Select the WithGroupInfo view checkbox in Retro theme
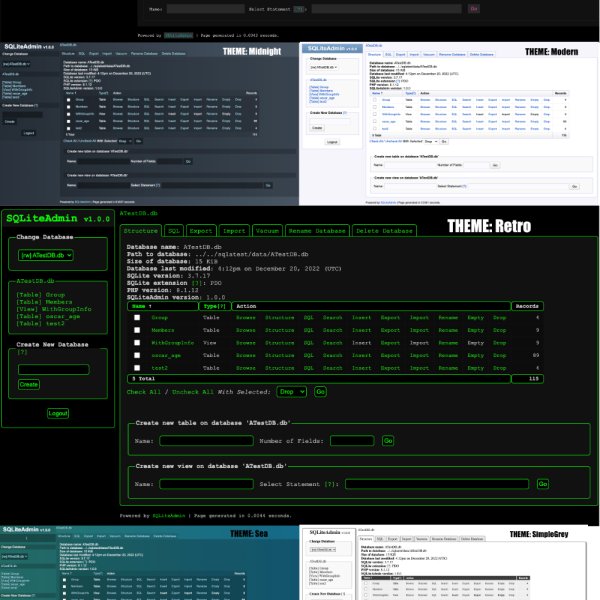 tap(137, 342)
